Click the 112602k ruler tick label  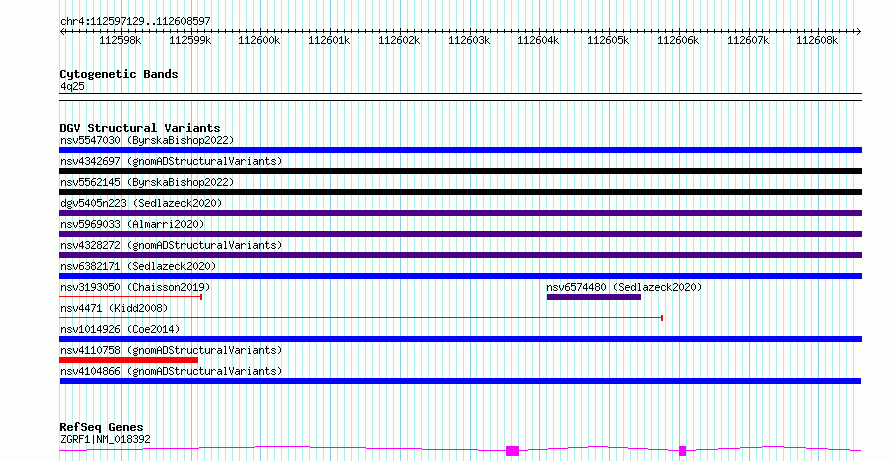coord(399,40)
